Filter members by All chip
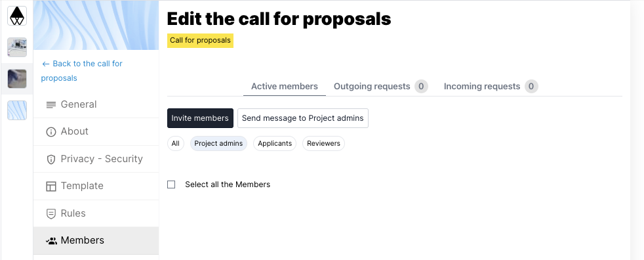Image resolution: width=644 pixels, height=260 pixels. [x=175, y=144]
